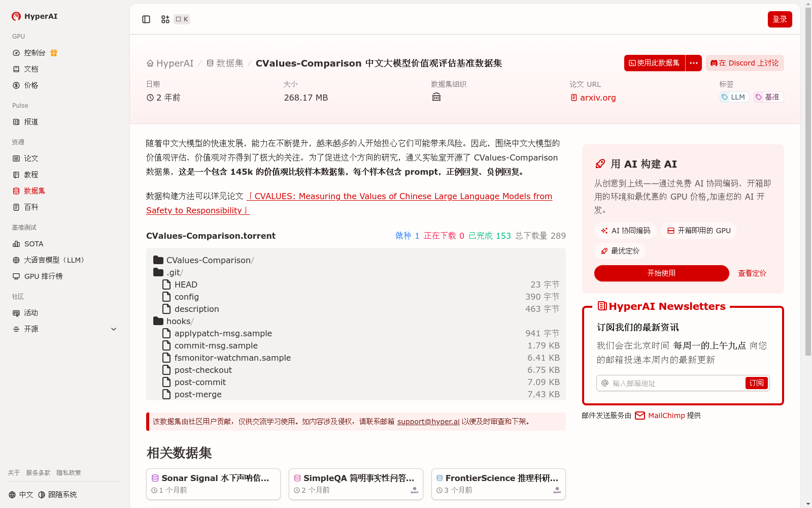812x508 pixels.
Task: Click 在 Discord 上讨论 button
Action: [745, 63]
